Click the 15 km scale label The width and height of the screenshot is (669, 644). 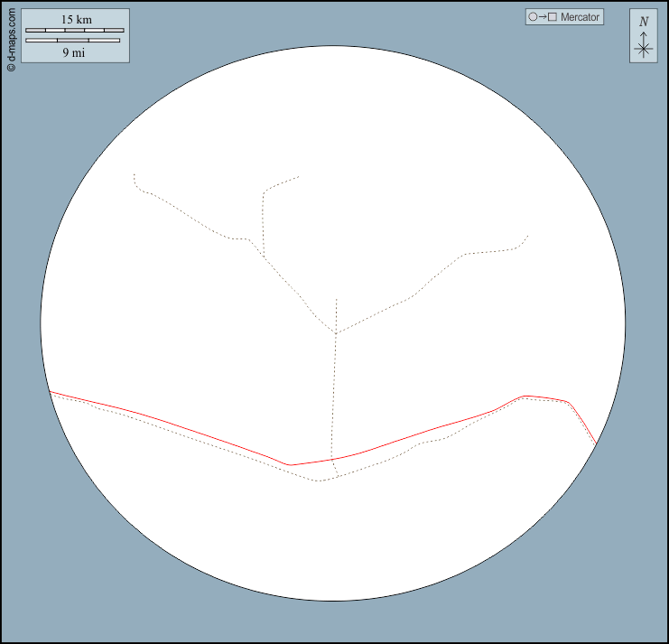(x=76, y=20)
